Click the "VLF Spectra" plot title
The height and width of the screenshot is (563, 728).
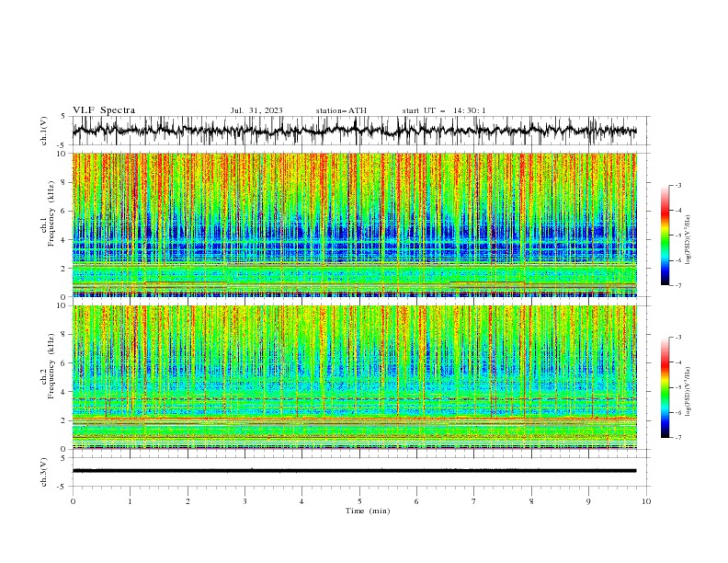coord(104,110)
